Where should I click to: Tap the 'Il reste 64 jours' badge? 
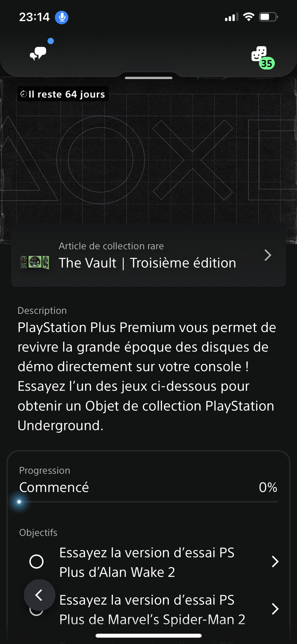coord(63,94)
